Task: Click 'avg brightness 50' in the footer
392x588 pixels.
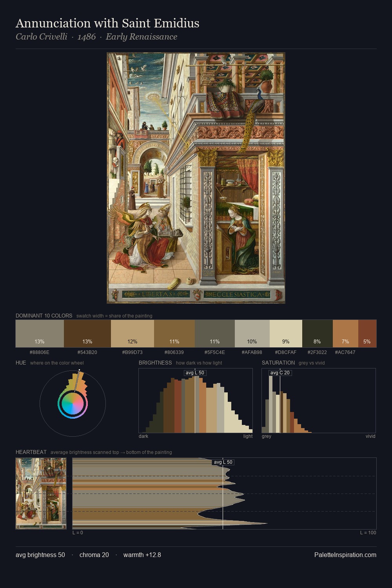Action: (40, 555)
